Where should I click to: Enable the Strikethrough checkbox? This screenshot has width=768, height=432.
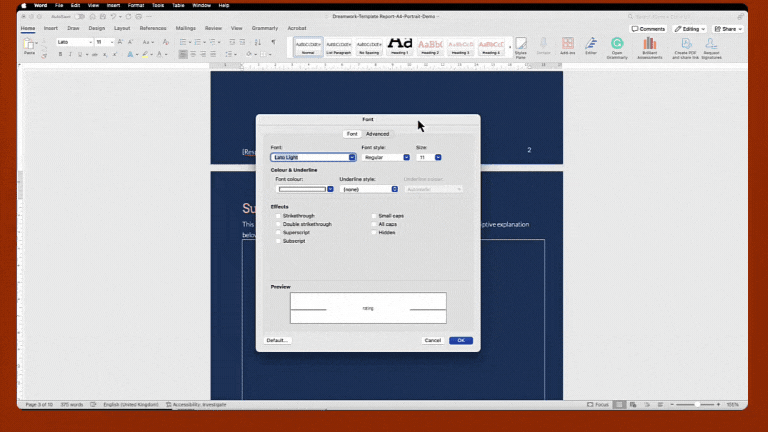tap(278, 216)
